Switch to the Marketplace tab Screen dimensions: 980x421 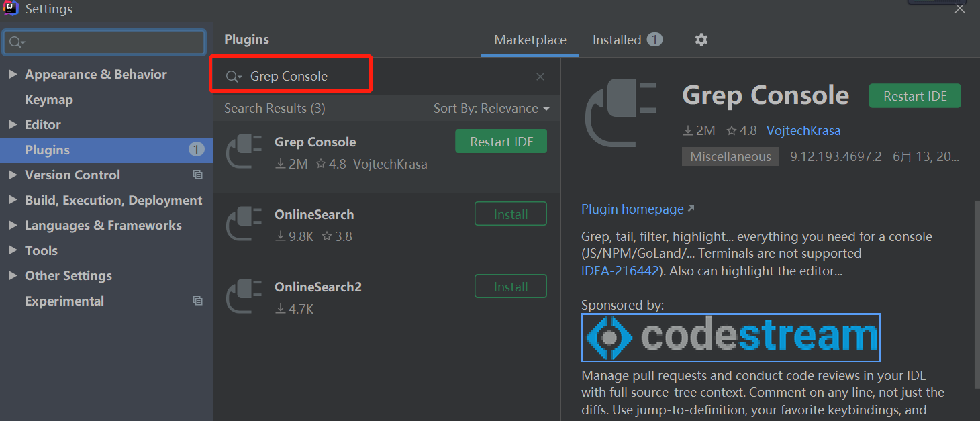pos(530,40)
